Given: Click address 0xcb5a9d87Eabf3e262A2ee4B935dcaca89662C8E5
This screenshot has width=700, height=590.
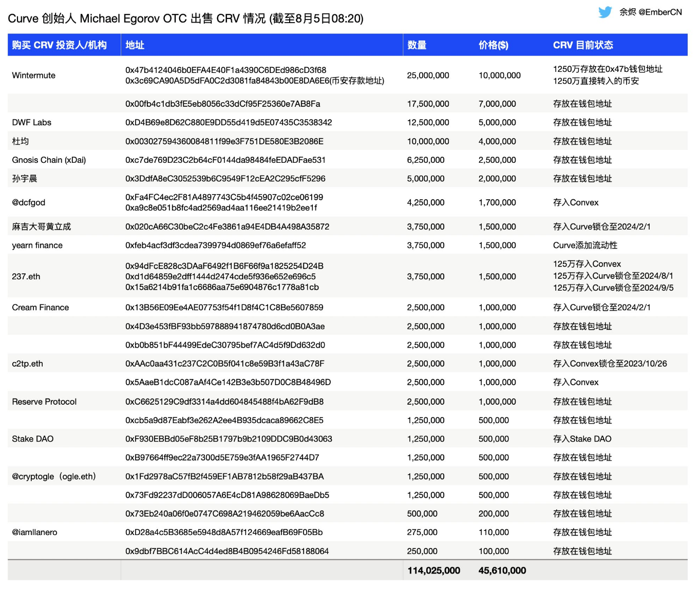Looking at the screenshot, I should 224,420.
